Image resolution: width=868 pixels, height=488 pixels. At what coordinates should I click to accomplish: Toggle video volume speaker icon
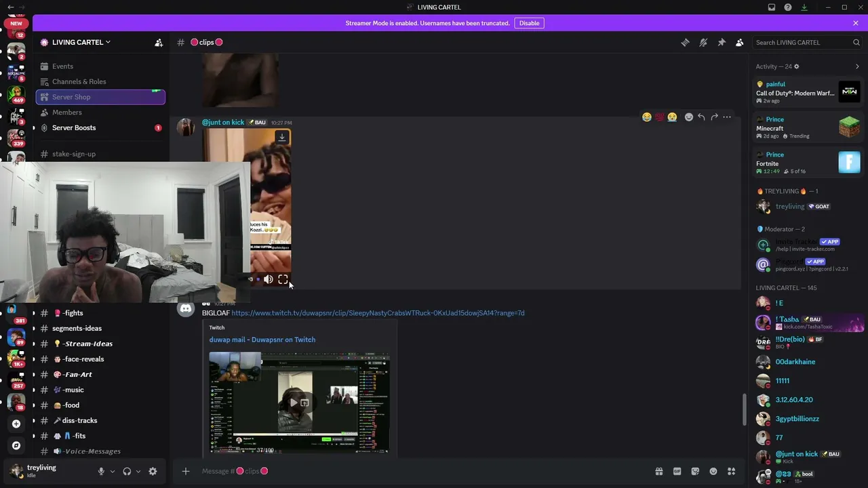point(269,279)
